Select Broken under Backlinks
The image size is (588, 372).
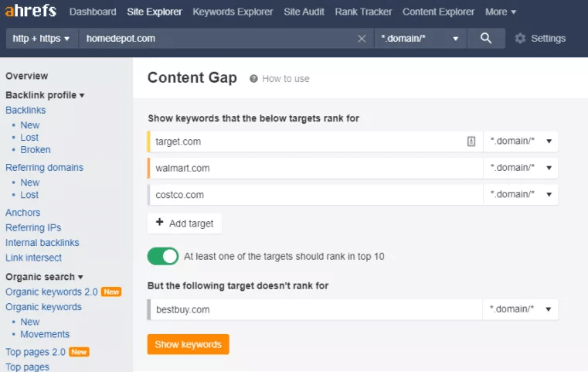(36, 150)
